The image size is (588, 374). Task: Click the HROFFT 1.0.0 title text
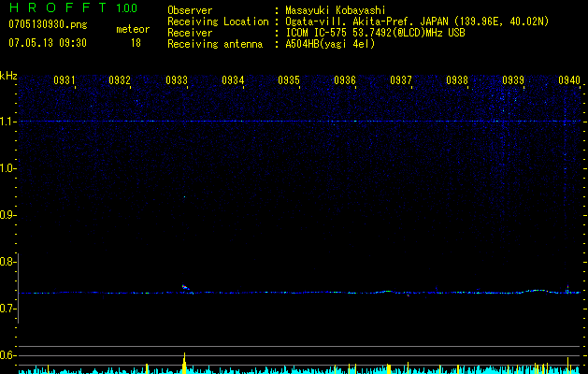[74, 7]
